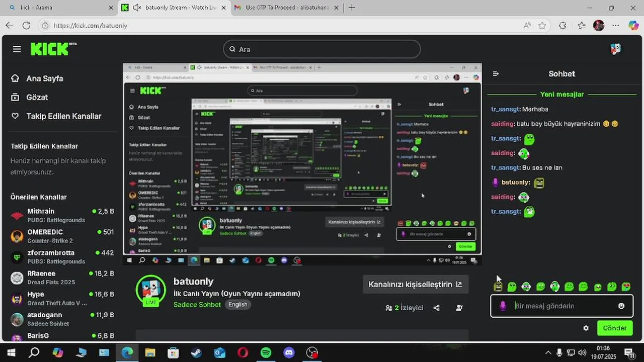Go back in the browser
This screenshot has height=362, width=644.
(x=9, y=25)
